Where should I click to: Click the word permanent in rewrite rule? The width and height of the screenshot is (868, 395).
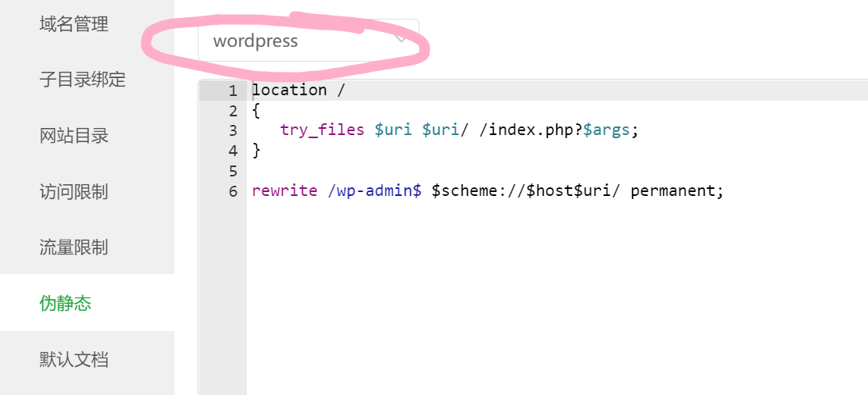pyautogui.click(x=677, y=191)
